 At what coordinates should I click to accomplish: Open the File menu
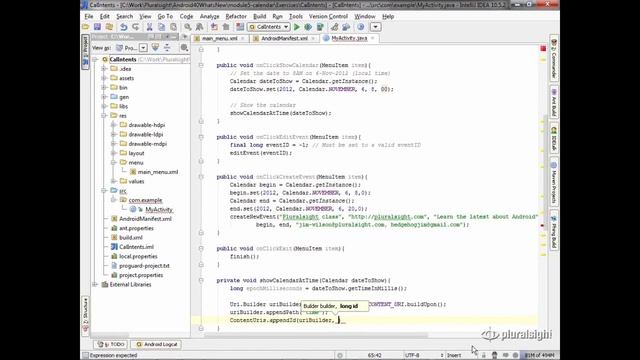pos(89,16)
